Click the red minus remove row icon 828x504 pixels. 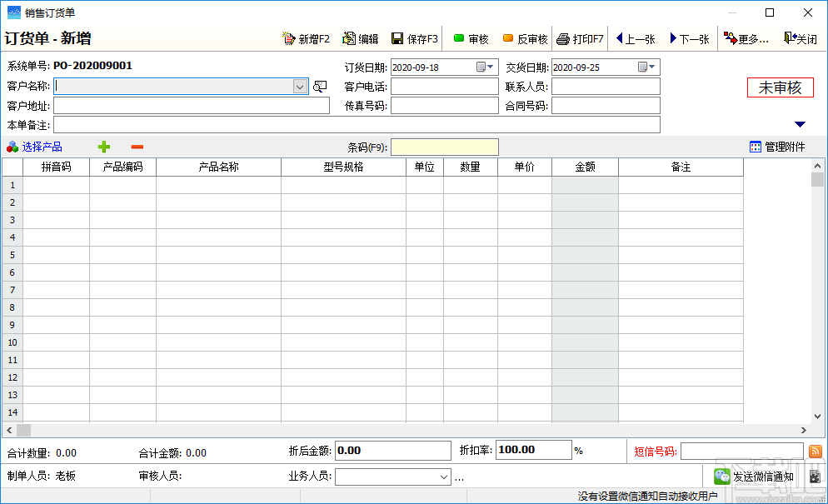pyautogui.click(x=137, y=147)
